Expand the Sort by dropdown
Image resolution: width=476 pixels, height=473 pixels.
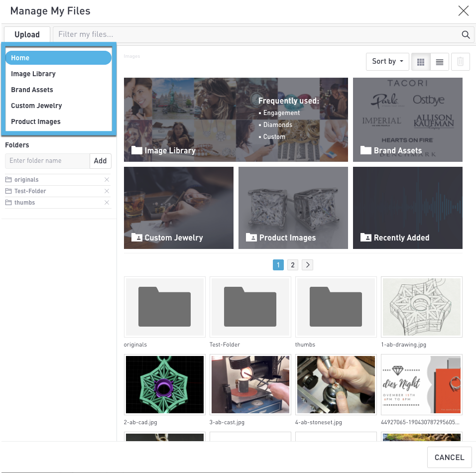387,61
